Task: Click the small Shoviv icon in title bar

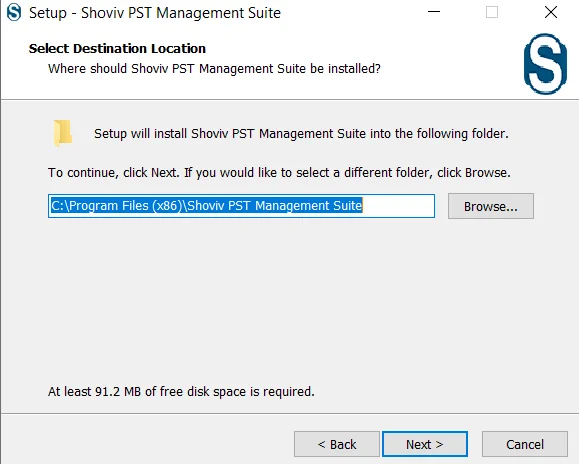Action: tap(14, 12)
